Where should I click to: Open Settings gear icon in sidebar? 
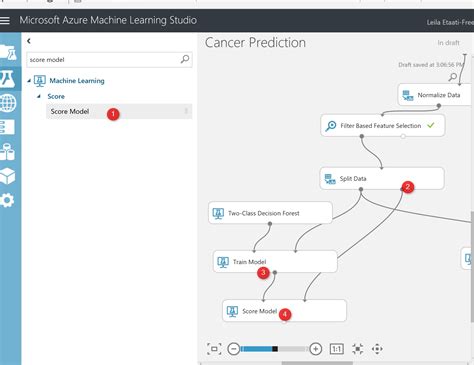7,200
